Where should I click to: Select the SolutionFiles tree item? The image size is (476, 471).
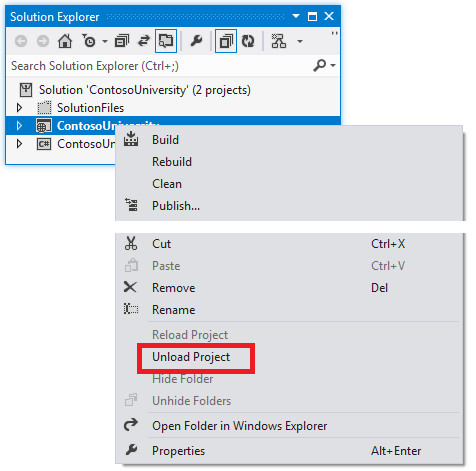[90, 108]
